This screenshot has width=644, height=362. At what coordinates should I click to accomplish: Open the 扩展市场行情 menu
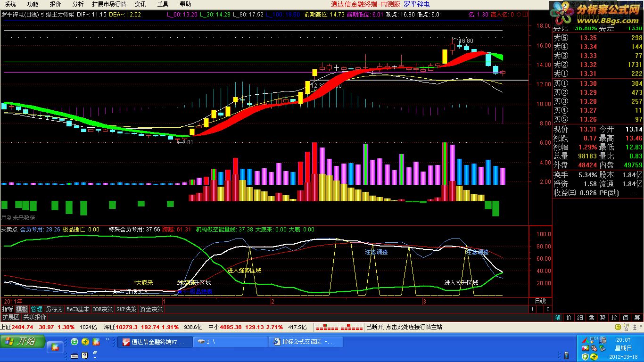click(109, 4)
